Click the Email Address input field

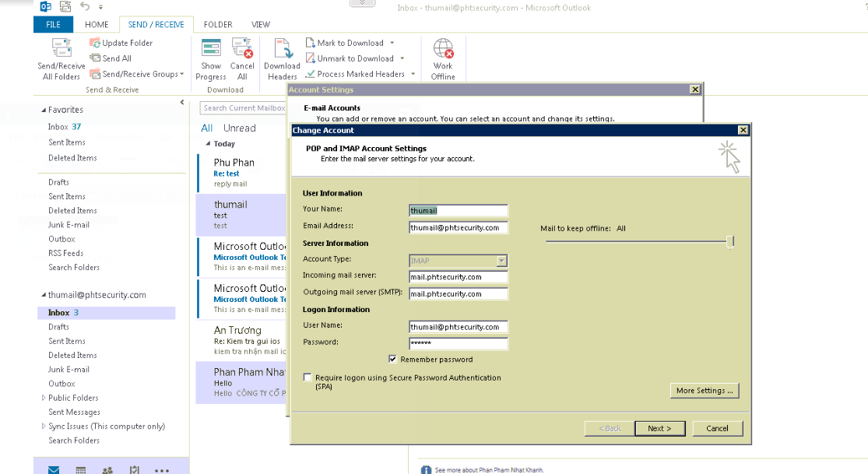pyautogui.click(x=459, y=227)
